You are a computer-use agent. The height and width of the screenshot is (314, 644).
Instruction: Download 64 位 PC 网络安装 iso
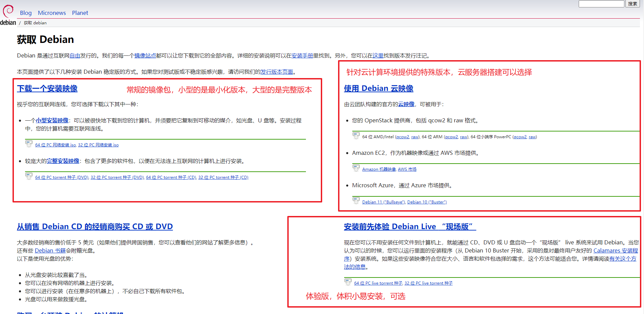(55, 145)
